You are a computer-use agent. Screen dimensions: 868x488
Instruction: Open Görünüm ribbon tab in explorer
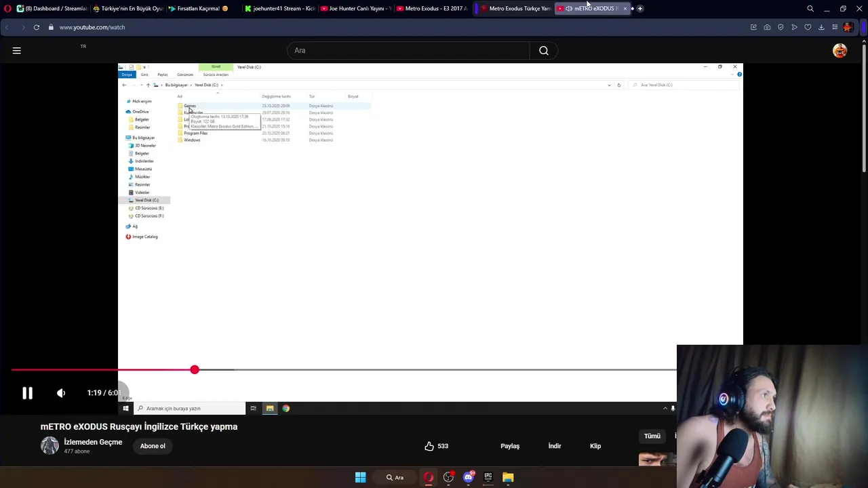pos(184,75)
